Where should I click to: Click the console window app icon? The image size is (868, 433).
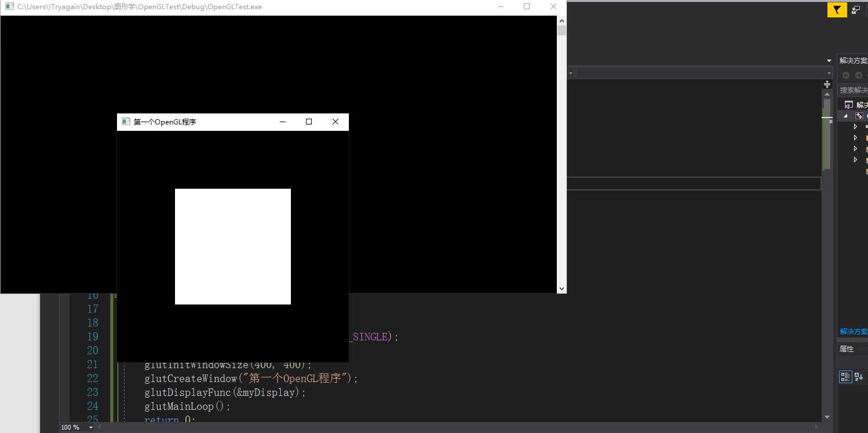(x=9, y=7)
